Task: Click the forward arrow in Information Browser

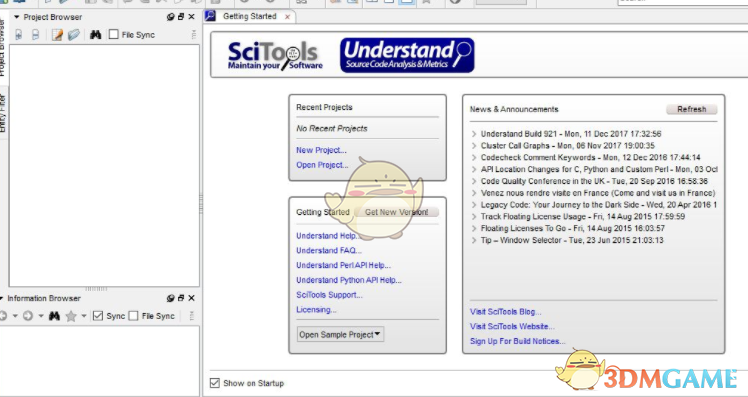Action: [28, 316]
